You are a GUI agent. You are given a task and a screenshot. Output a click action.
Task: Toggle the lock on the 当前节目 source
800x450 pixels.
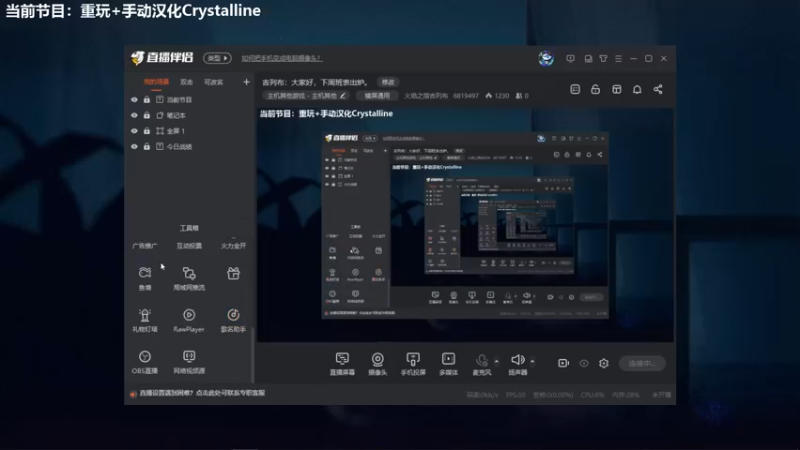point(147,99)
